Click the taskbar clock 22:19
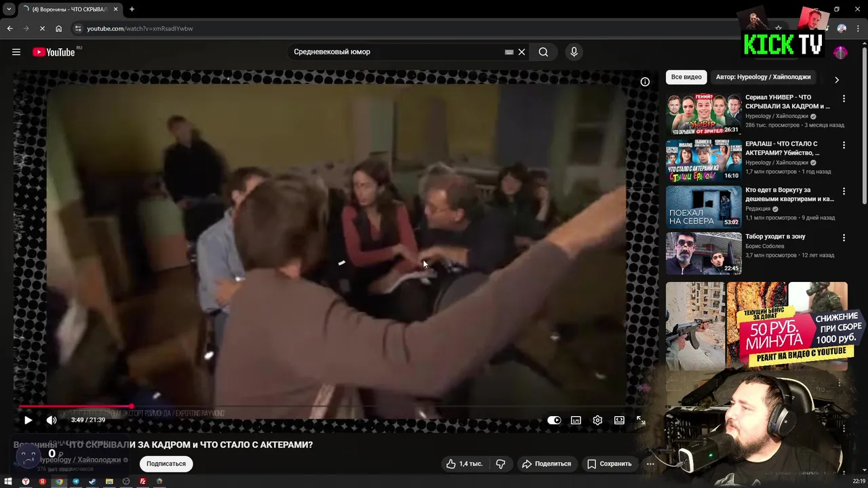 coord(859,481)
